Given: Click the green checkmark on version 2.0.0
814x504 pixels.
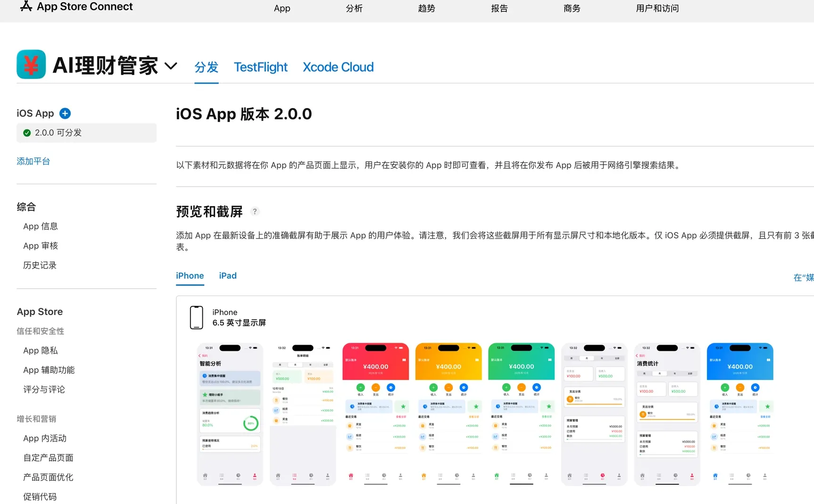Looking at the screenshot, I should pos(27,132).
